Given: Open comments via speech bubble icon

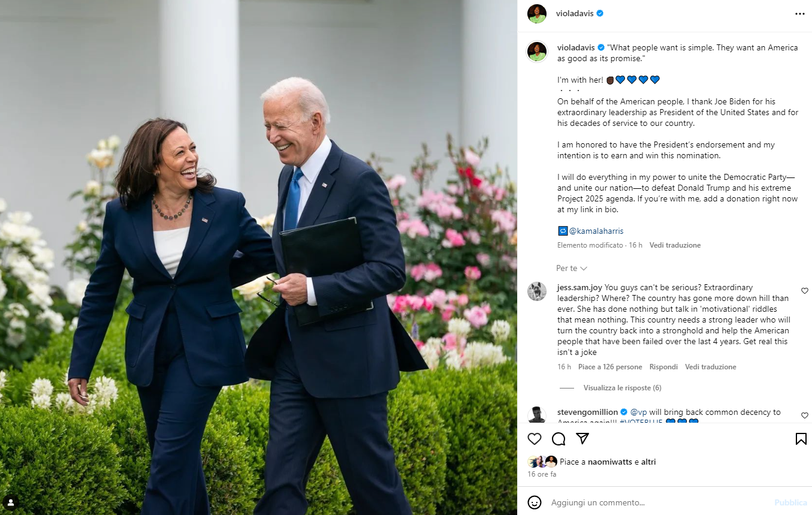Looking at the screenshot, I should click(x=559, y=439).
